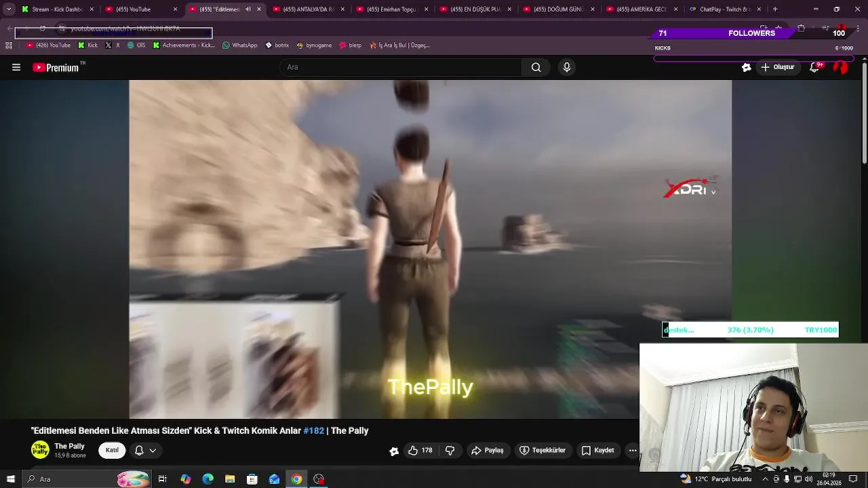Image resolution: width=868 pixels, height=488 pixels.
Task: Switch to the Emirhan Topçu tab
Action: pyautogui.click(x=393, y=9)
